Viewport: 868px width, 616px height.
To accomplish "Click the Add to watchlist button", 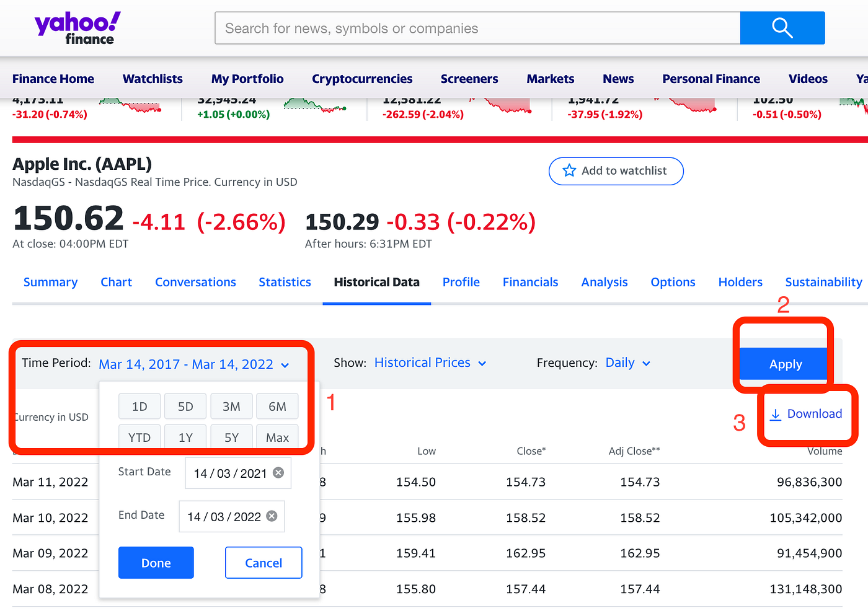I will (616, 171).
